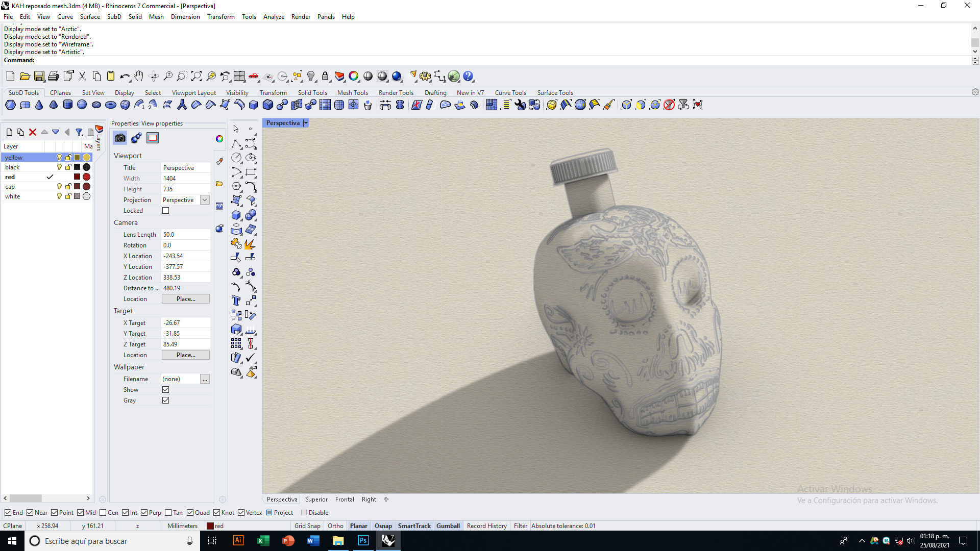Toggle the Locked viewport checkbox
980x551 pixels.
pos(165,211)
